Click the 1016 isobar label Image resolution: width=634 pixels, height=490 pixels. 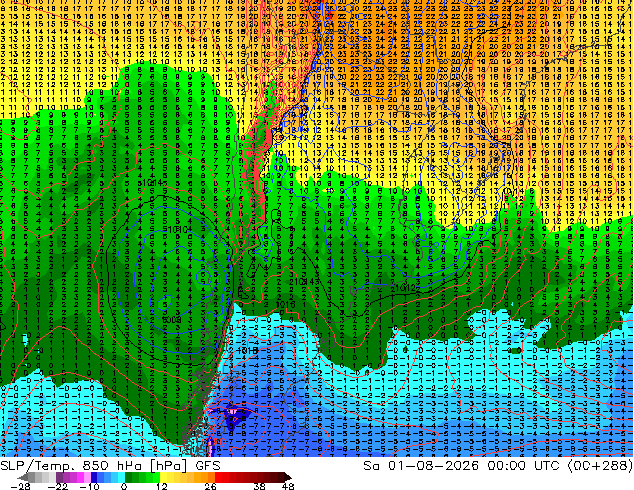point(285,304)
